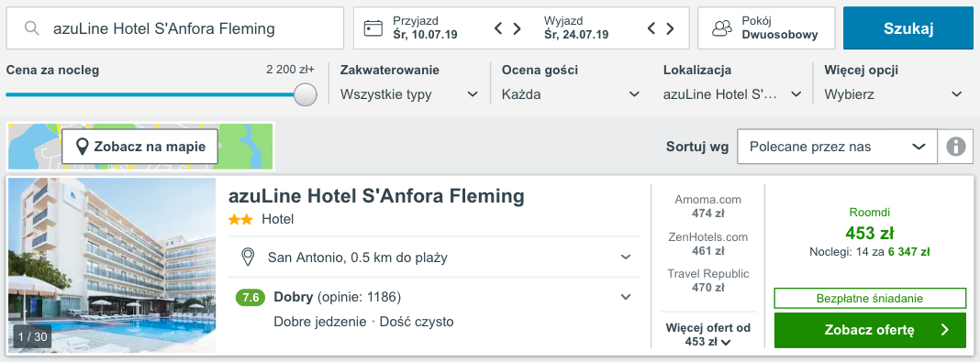This screenshot has width=980, height=362.
Task: Move departure date to next day
Action: (x=670, y=28)
